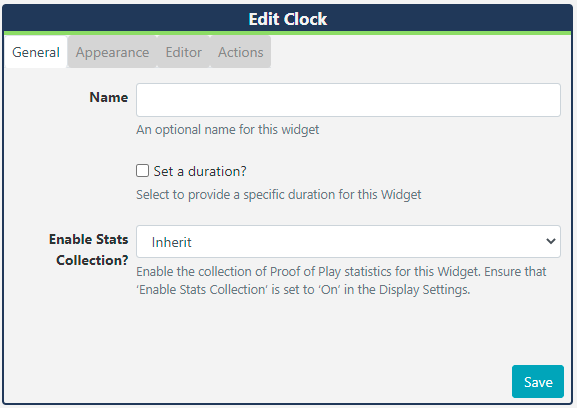This screenshot has width=577, height=408.
Task: Select the General tab
Action: [36, 52]
